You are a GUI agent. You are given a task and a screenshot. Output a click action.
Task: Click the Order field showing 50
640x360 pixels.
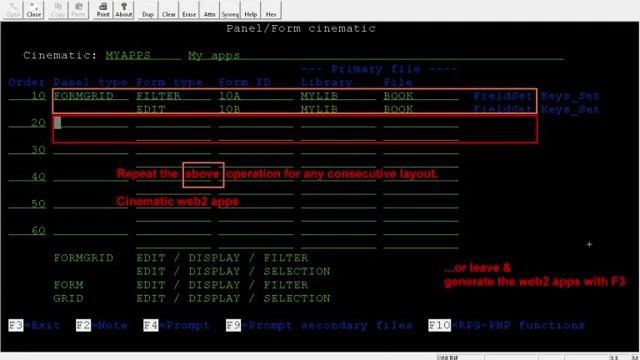click(27, 204)
